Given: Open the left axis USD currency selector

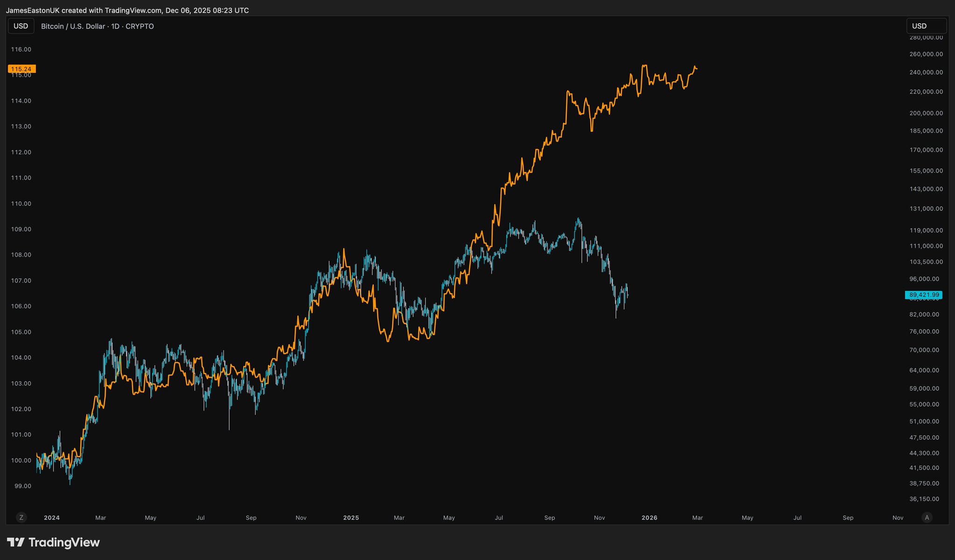Looking at the screenshot, I should pos(21,26).
